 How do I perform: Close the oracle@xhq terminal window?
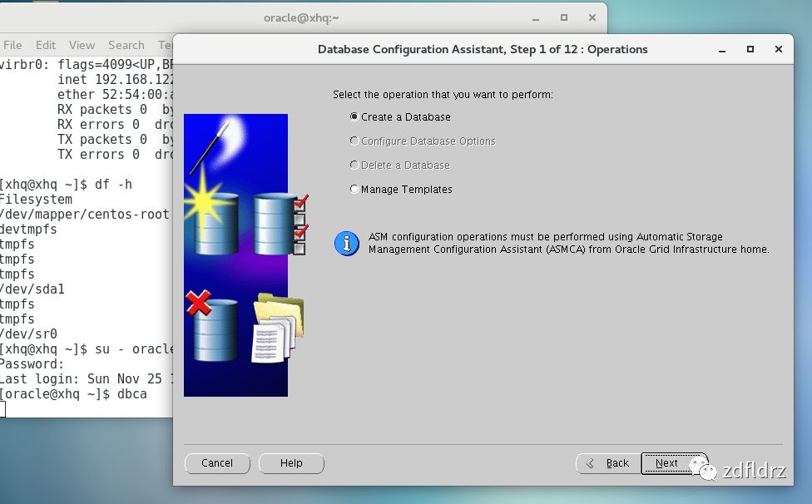pos(592,17)
